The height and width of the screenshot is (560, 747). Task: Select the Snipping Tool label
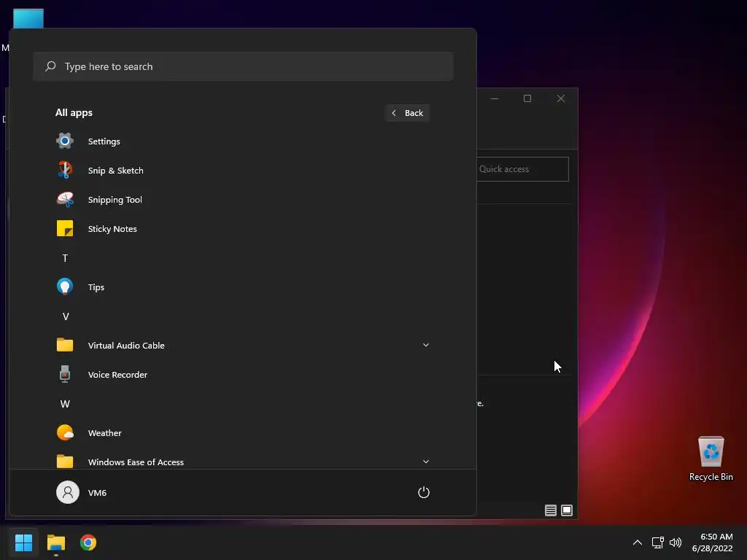pyautogui.click(x=115, y=200)
